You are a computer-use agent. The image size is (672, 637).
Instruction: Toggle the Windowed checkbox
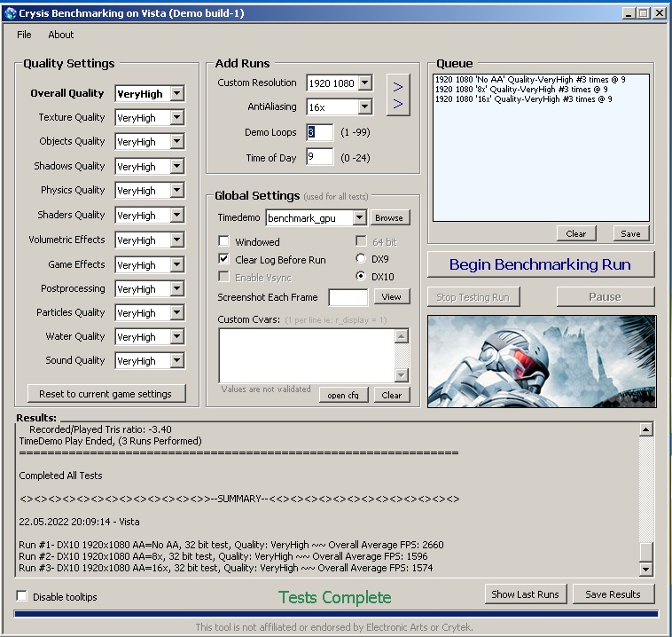tap(223, 241)
